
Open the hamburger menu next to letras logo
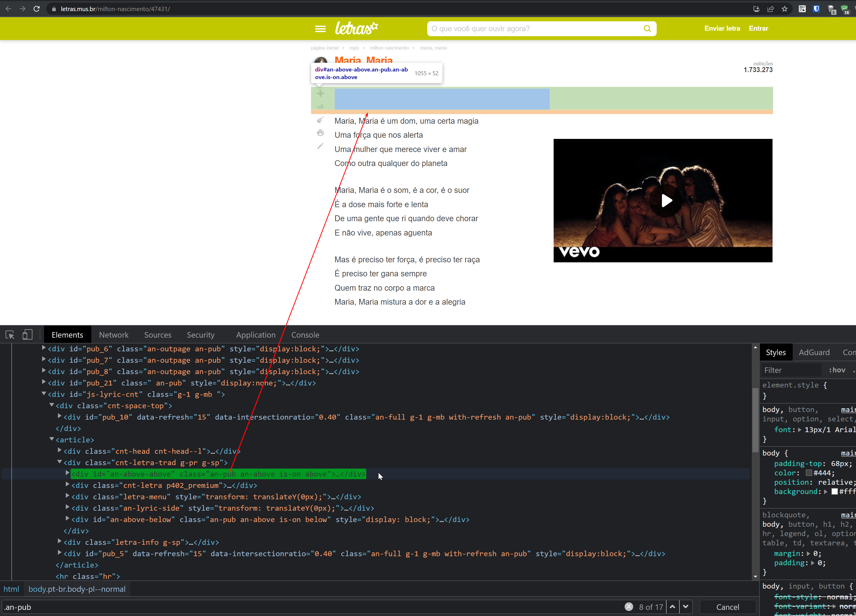[x=320, y=28]
